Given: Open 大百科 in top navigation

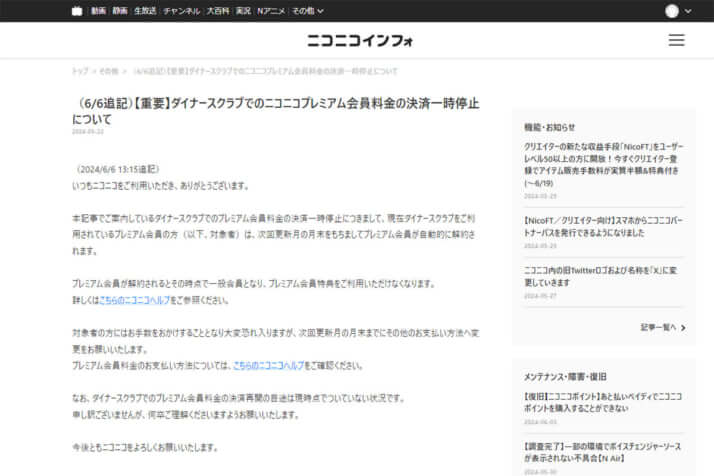Looking at the screenshot, I should pyautogui.click(x=218, y=11).
